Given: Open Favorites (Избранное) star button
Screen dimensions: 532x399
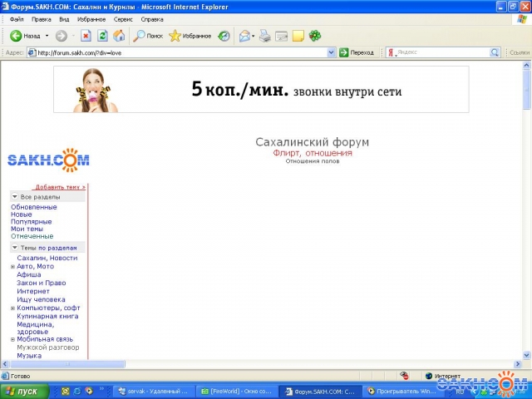Looking at the screenshot, I should (x=190, y=36).
